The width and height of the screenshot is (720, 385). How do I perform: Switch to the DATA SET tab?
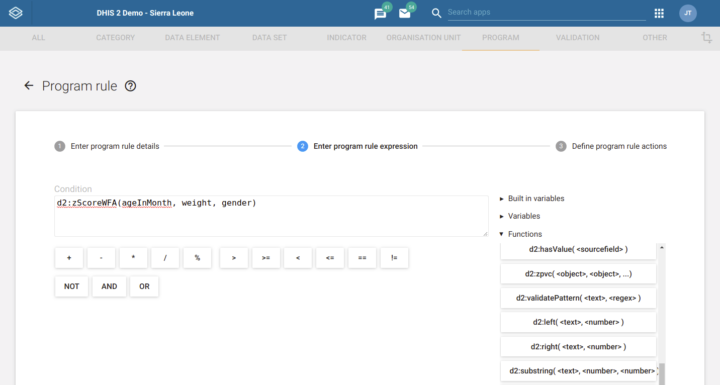[270, 38]
